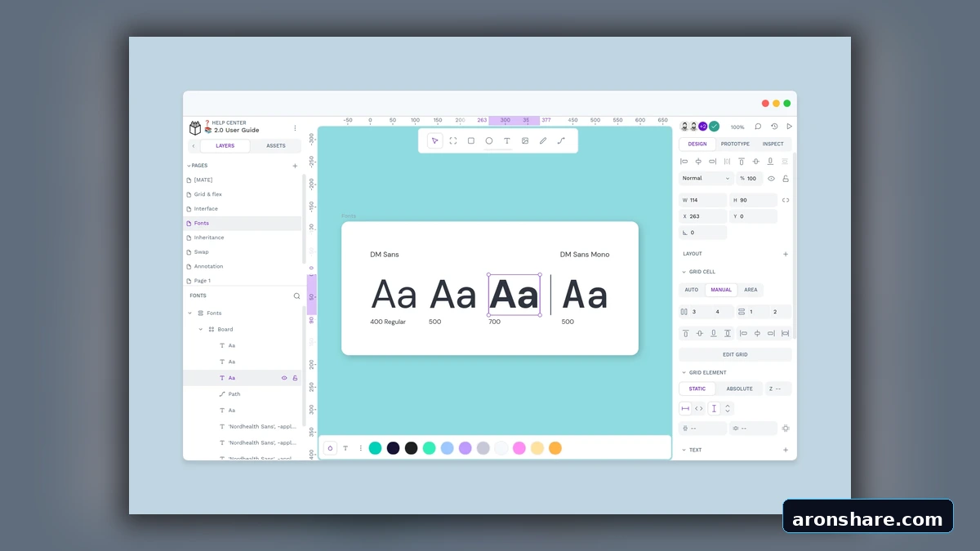Viewport: 980px width, 551px height.
Task: Collapse the Pages section
Action: [189, 166]
